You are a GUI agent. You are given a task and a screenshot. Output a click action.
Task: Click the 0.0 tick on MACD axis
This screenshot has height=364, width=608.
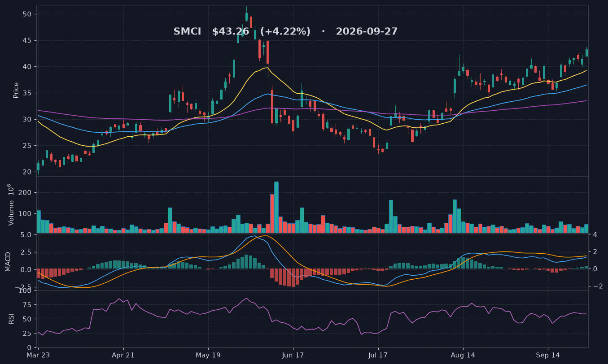click(26, 269)
